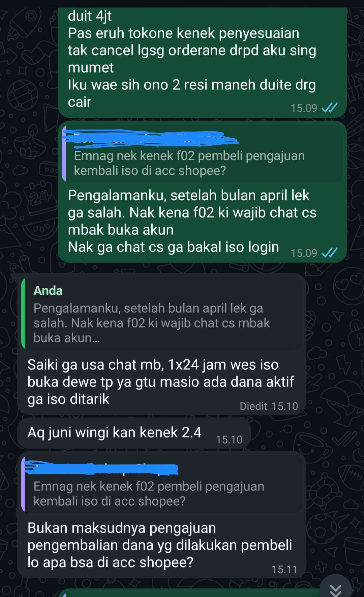Select the 'Bukan maksudnya pengajuan pengembalian dana' message
The width and height of the screenshot is (364, 597).
pyautogui.click(x=162, y=515)
